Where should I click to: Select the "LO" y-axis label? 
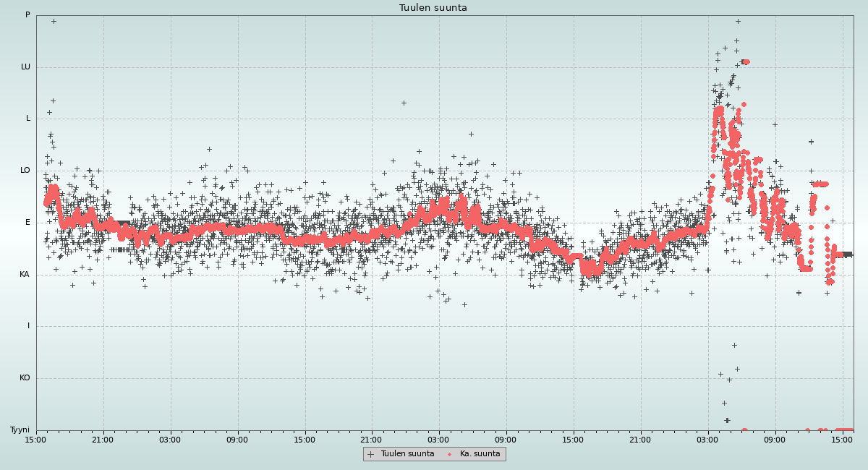[25, 171]
